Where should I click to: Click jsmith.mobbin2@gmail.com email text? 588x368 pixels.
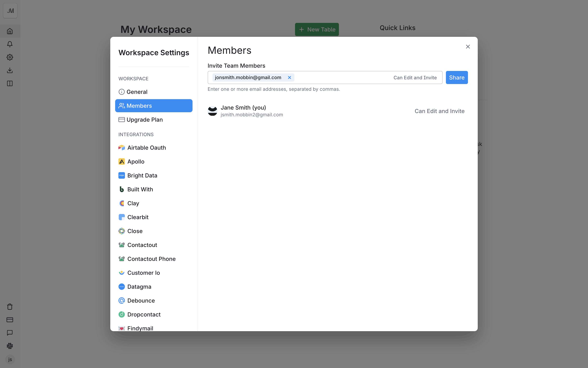(x=252, y=115)
